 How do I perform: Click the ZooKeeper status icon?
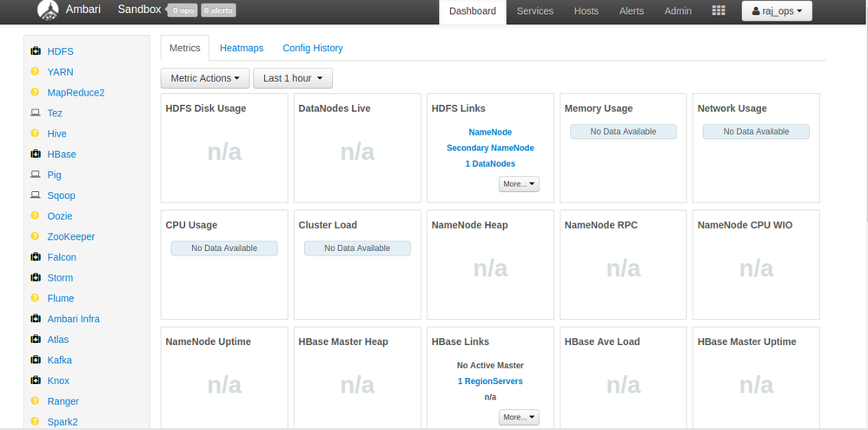[x=36, y=236]
